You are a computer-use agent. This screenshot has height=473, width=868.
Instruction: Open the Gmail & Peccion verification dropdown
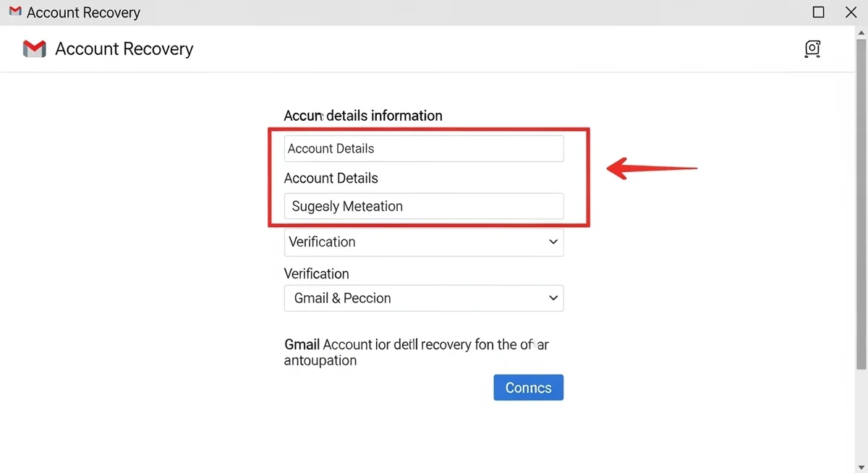pos(424,298)
